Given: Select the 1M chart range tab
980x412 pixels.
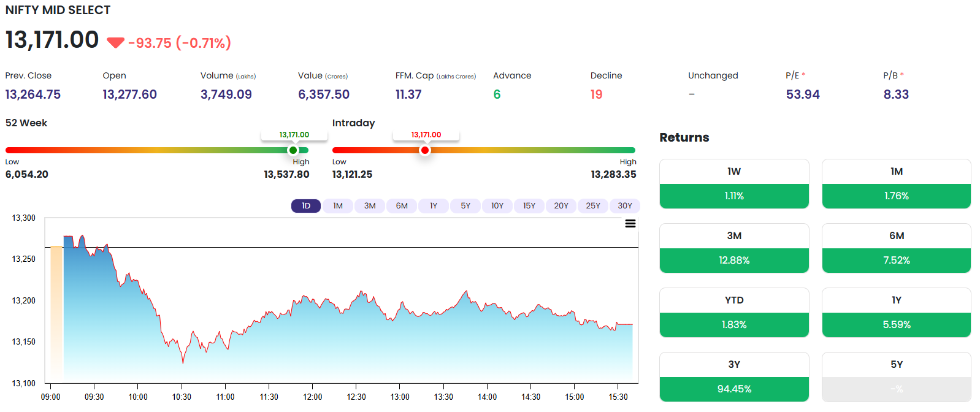Looking at the screenshot, I should [338, 206].
